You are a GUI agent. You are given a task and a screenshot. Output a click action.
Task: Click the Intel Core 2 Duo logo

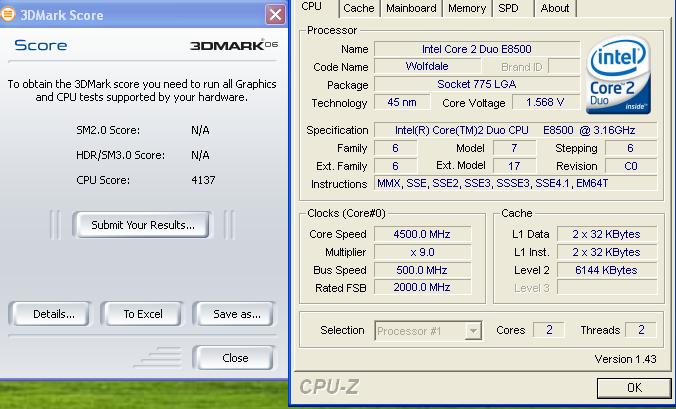pyautogui.click(x=618, y=75)
